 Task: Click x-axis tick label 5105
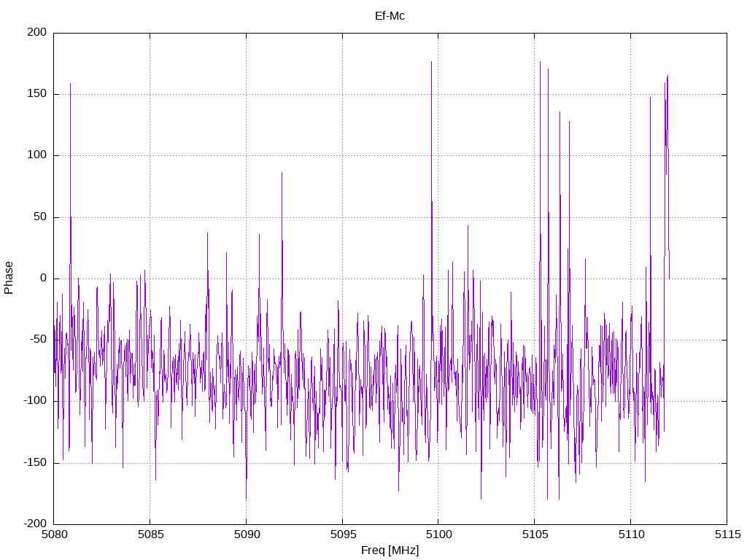tap(535, 534)
